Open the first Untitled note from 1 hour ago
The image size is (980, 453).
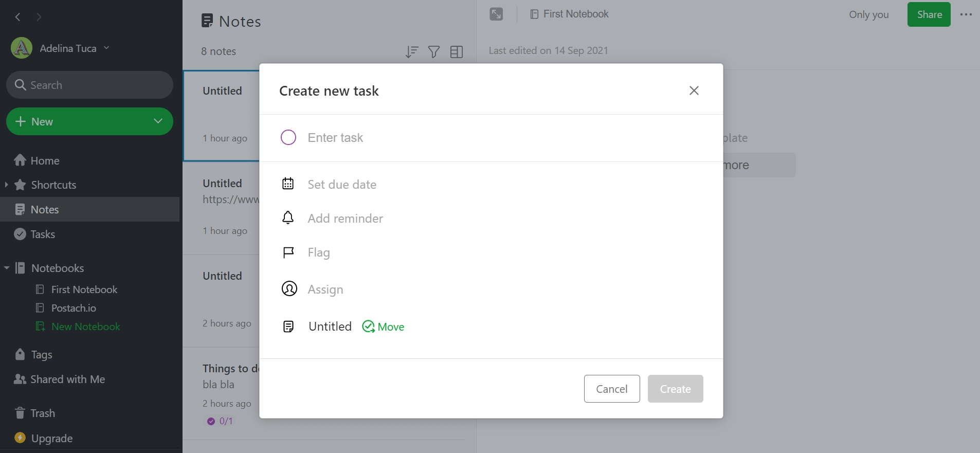pos(222,116)
